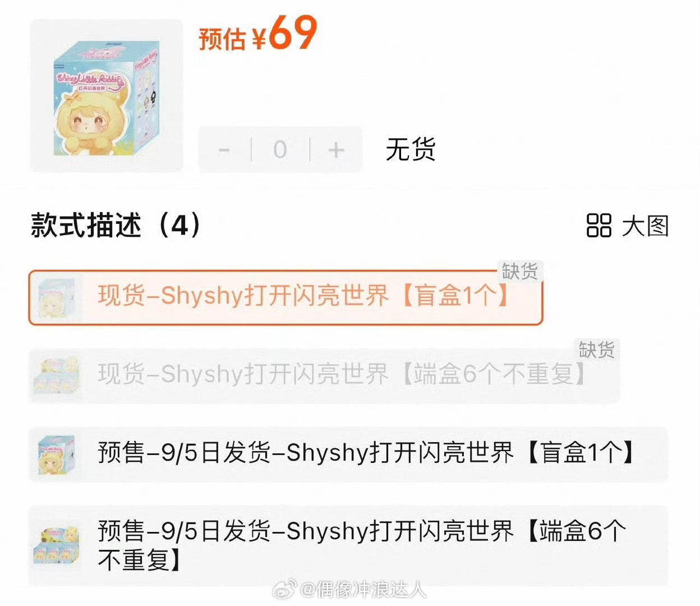Click 缺货 badge on the selected option
The image size is (700, 606).
(x=519, y=272)
